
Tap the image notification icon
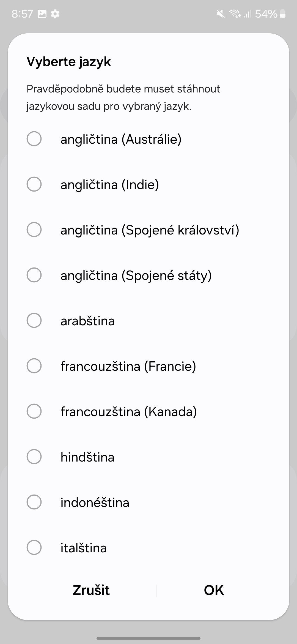(x=42, y=14)
